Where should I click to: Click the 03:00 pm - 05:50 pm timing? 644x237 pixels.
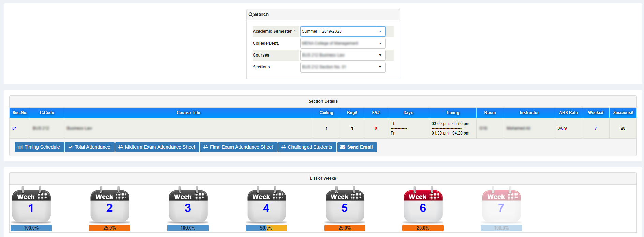pos(450,124)
